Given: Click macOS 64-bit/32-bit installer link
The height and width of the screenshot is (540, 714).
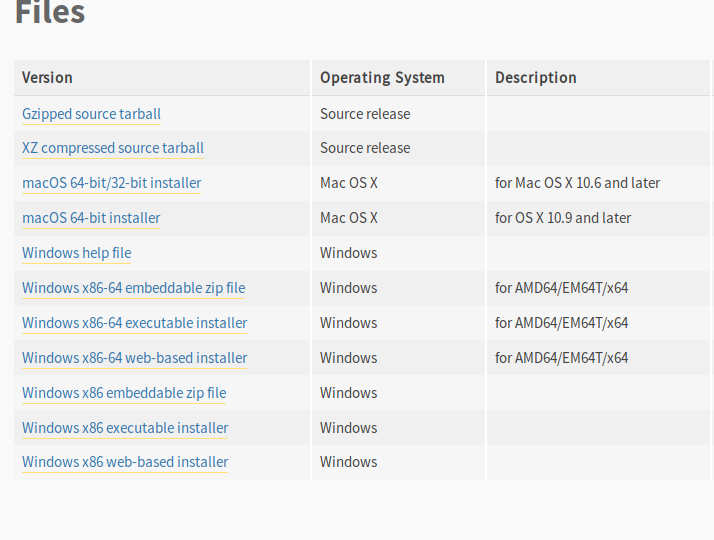Looking at the screenshot, I should click(112, 183).
